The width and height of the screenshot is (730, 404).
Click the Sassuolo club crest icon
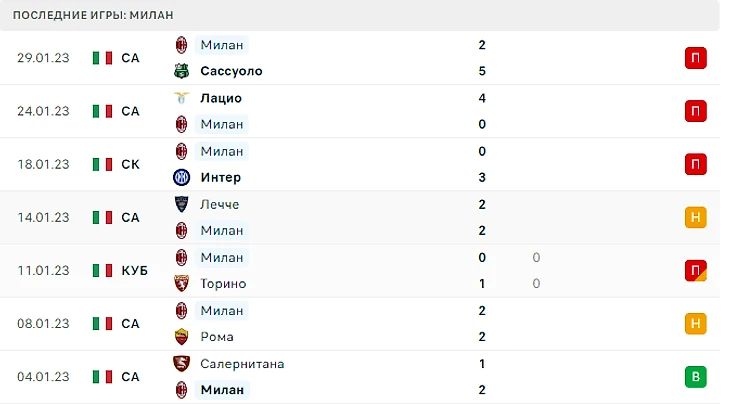tap(181, 71)
